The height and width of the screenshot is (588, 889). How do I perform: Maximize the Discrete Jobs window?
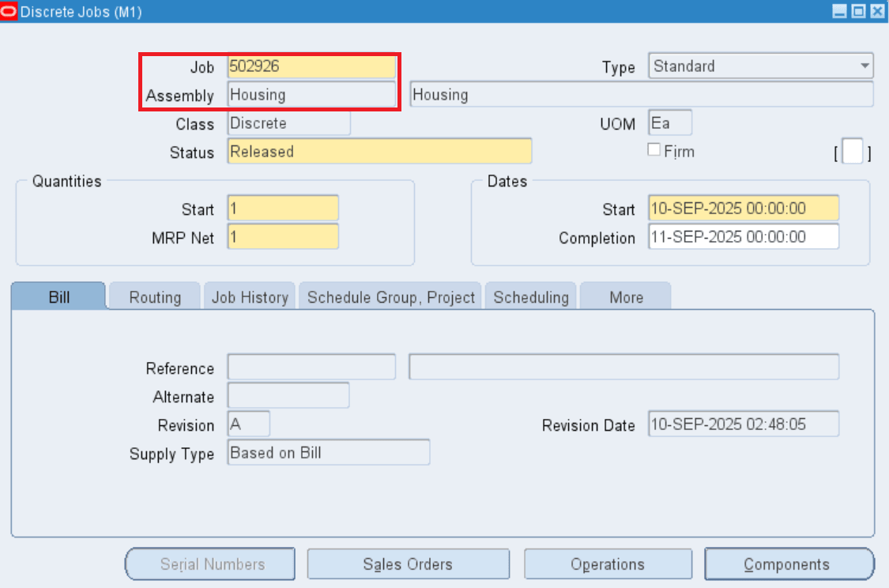click(859, 12)
